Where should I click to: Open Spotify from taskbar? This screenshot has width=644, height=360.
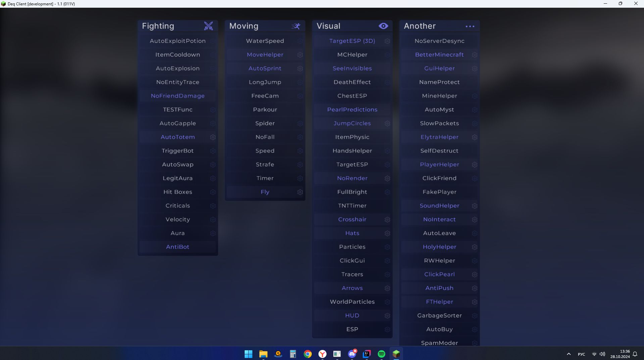pyautogui.click(x=382, y=354)
